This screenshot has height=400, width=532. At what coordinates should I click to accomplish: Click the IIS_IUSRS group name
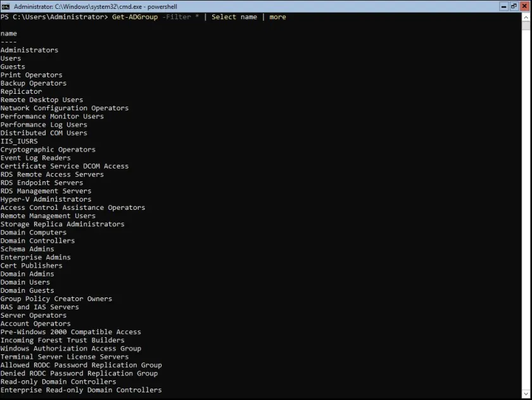(x=19, y=141)
